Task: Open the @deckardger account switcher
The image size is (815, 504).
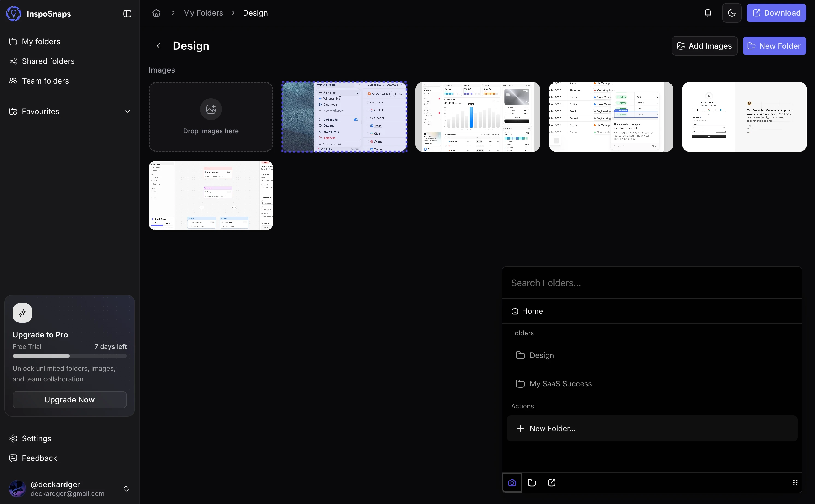Action: (x=126, y=489)
